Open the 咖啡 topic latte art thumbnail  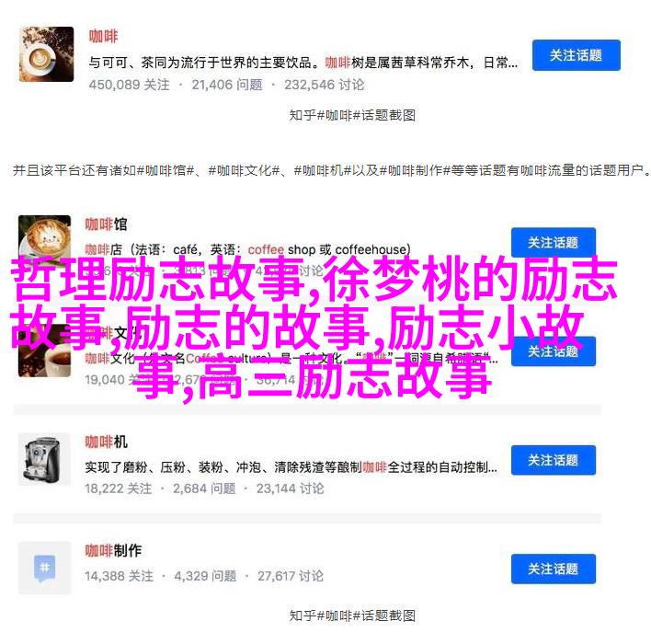(47, 54)
